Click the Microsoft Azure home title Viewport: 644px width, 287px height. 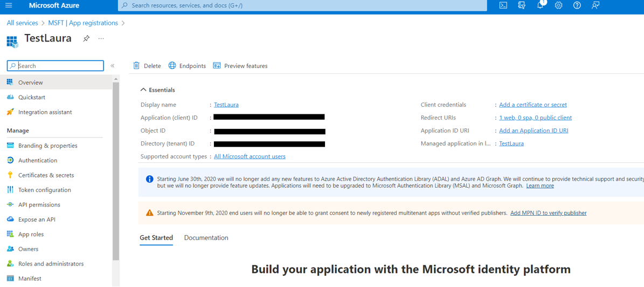54,5
